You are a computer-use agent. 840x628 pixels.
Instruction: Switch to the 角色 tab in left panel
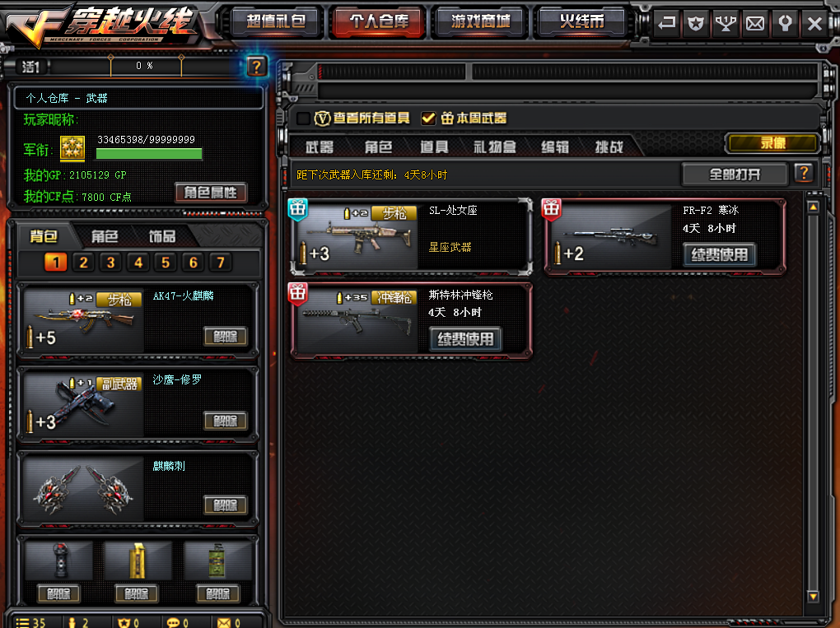pos(105,236)
